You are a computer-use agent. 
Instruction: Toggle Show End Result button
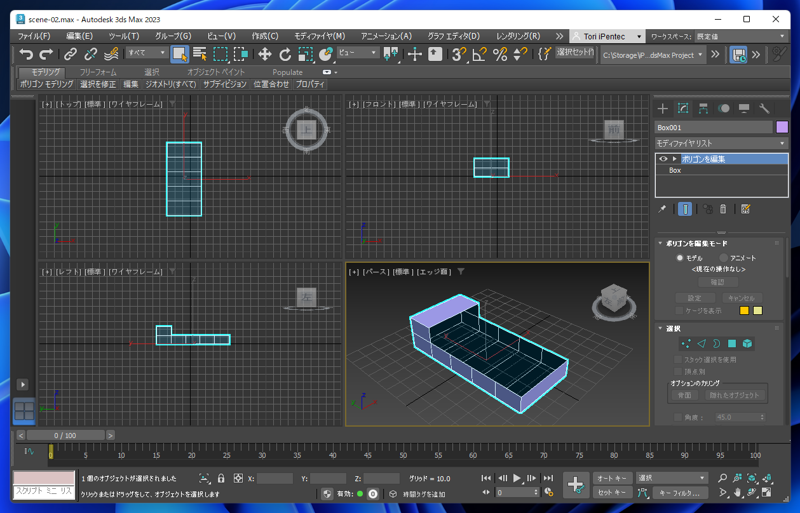pos(685,209)
